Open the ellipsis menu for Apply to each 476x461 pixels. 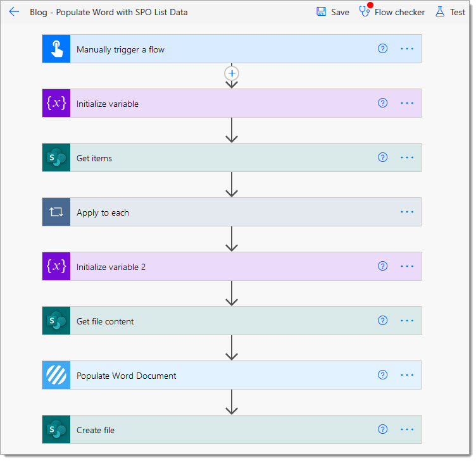tap(407, 212)
